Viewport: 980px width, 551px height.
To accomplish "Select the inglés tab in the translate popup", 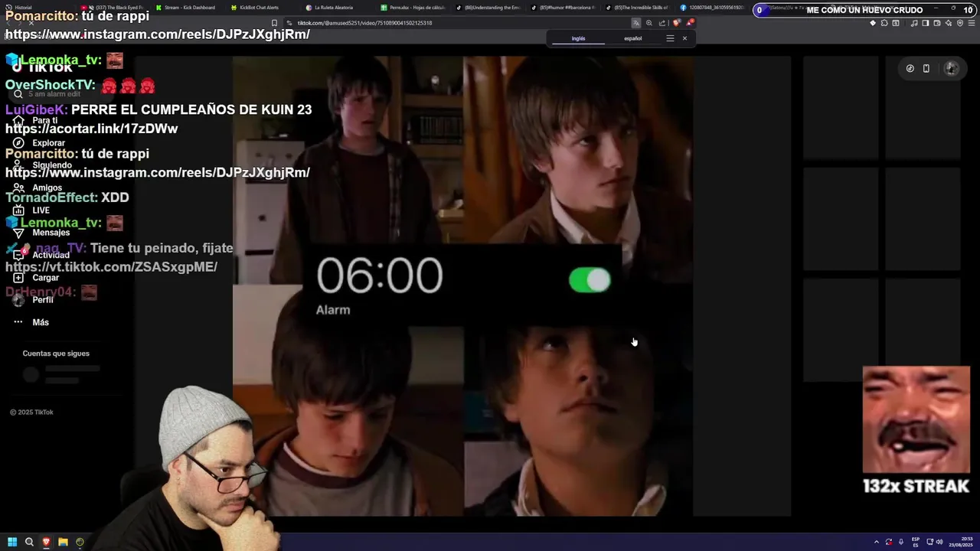I will pos(579,38).
